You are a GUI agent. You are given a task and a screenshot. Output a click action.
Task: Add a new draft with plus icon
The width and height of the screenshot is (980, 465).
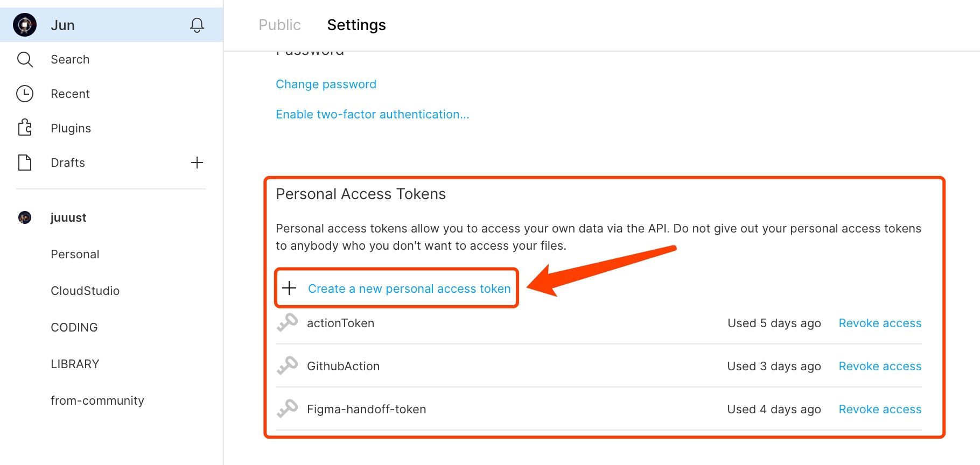197,163
